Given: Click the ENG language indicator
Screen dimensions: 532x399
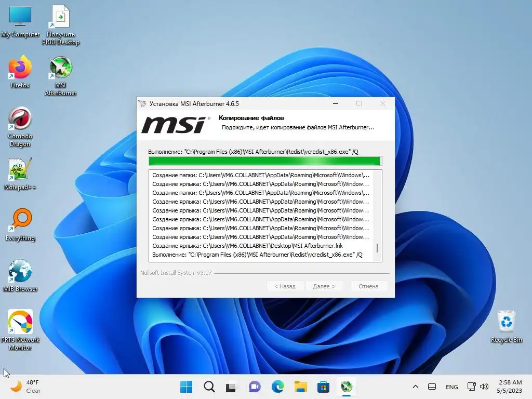Looking at the screenshot, I should coord(451,387).
